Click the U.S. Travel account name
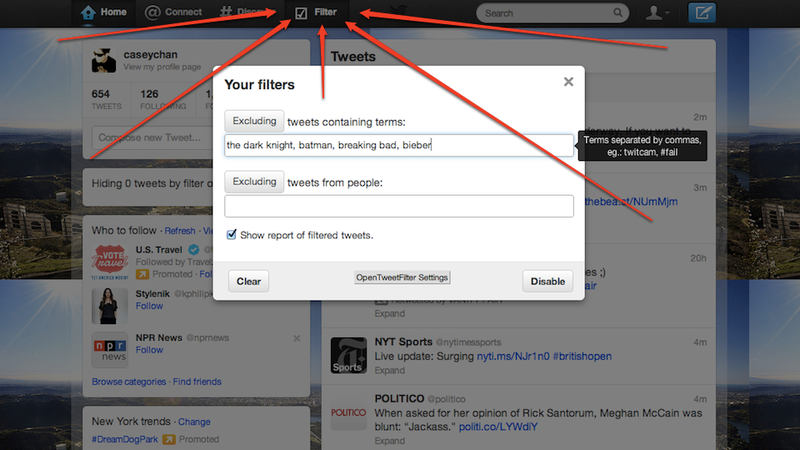The height and width of the screenshot is (450, 800). [x=159, y=249]
